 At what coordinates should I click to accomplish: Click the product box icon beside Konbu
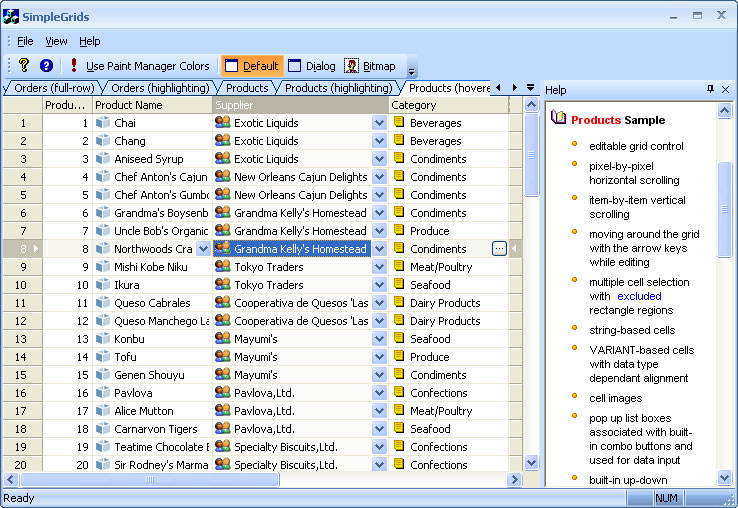[103, 339]
